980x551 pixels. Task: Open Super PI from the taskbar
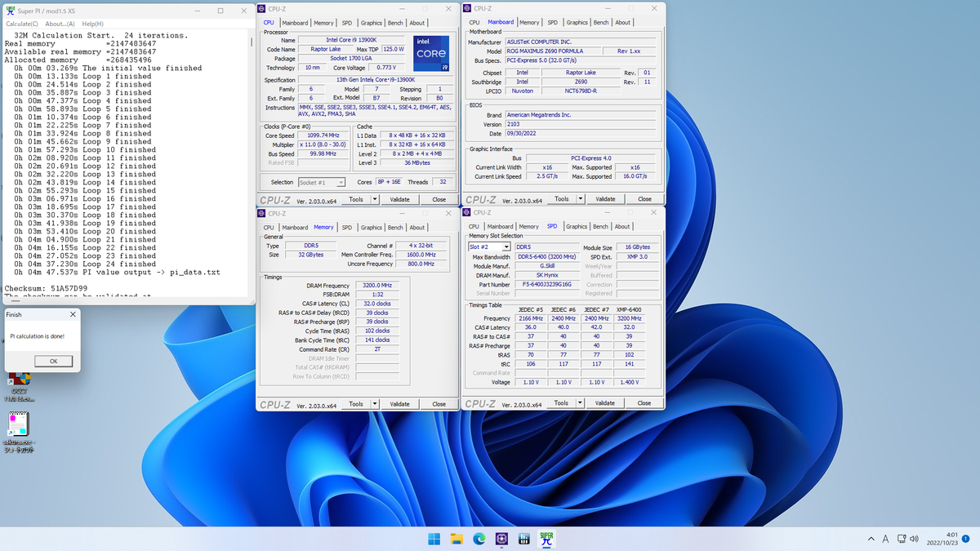click(546, 539)
